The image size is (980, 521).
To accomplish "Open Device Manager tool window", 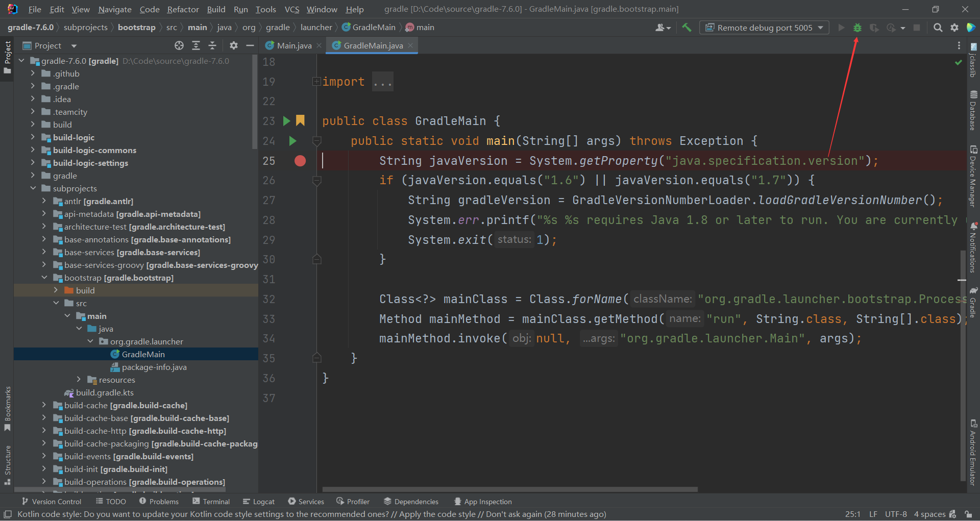I will point(973,176).
